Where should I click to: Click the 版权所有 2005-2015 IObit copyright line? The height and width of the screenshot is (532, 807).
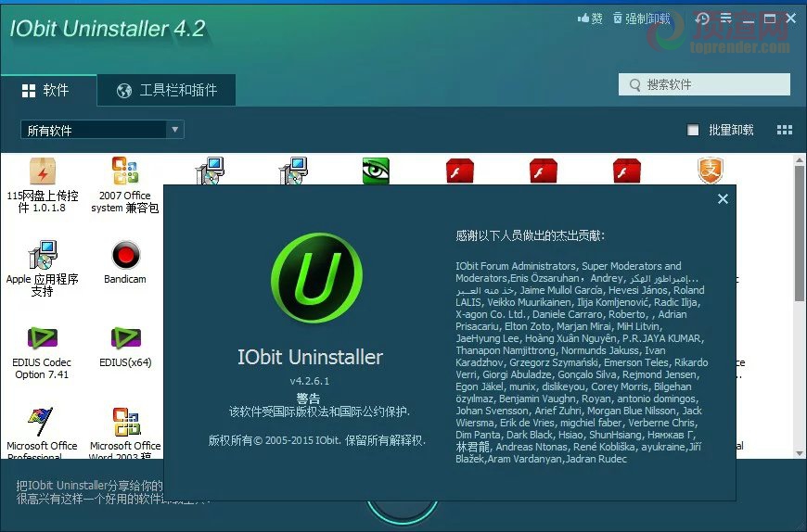tap(317, 440)
